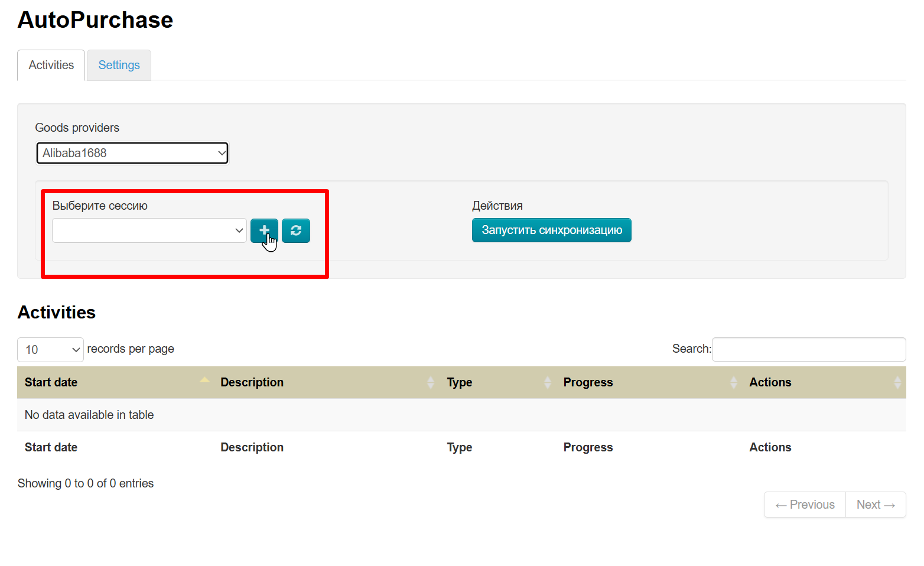Screen dimensions: 924x566
Task: Go to Next page of entries
Action: [876, 505]
